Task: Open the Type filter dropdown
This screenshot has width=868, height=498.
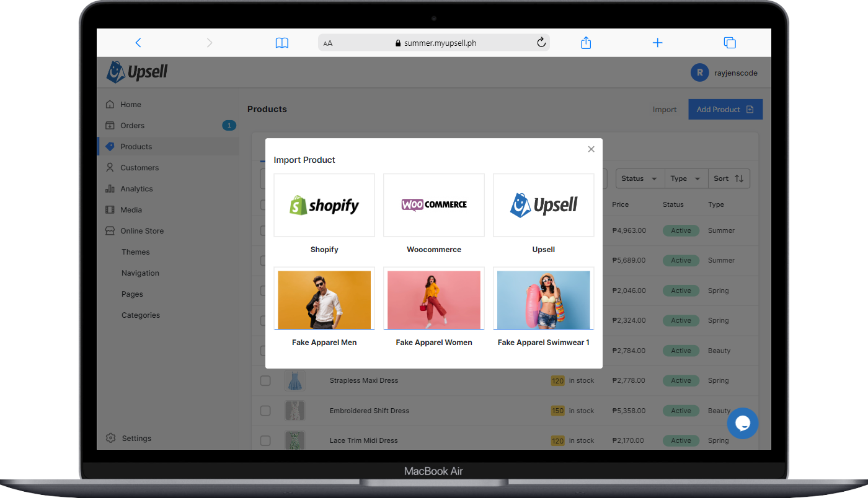Action: 685,178
